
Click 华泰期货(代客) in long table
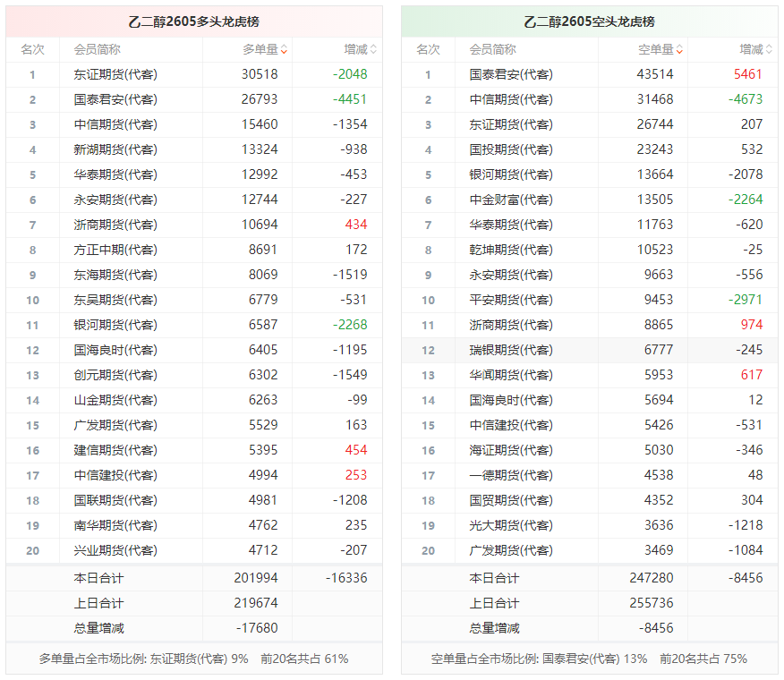(x=115, y=174)
